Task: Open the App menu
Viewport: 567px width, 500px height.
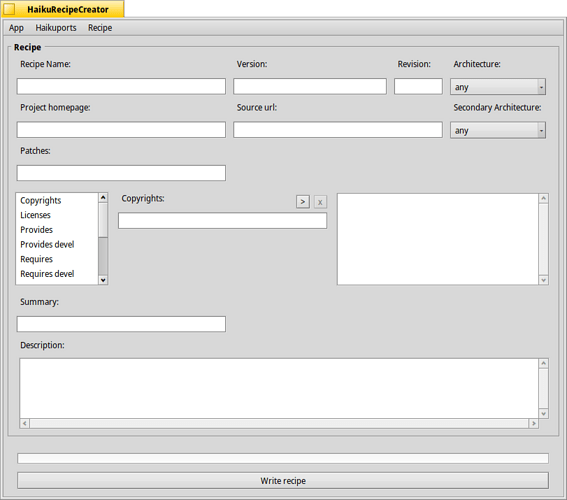Action: 16,28
